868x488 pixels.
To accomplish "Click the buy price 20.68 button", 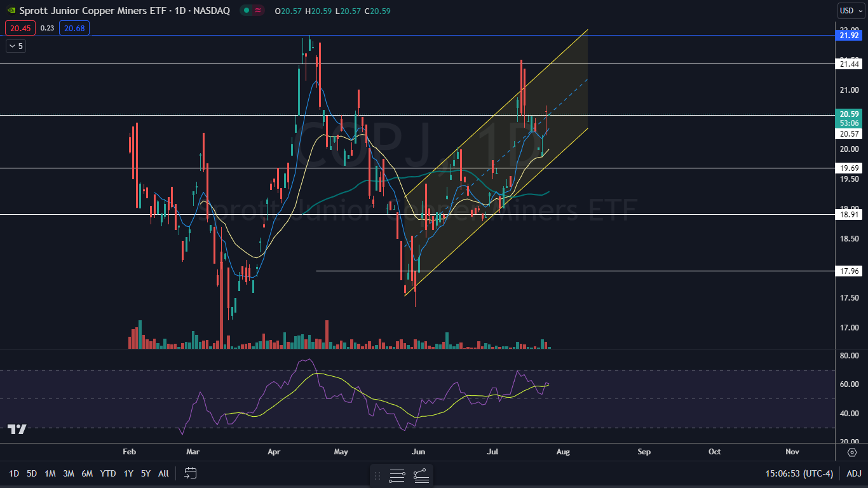I will [x=74, y=28].
